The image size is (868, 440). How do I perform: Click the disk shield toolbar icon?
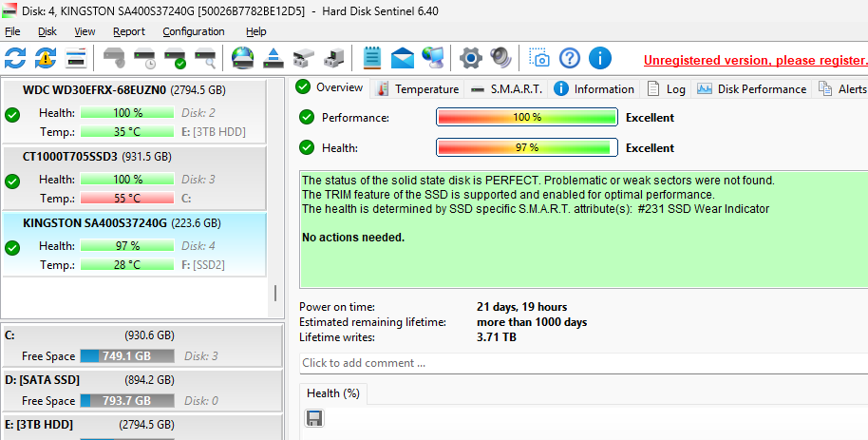pos(114,58)
